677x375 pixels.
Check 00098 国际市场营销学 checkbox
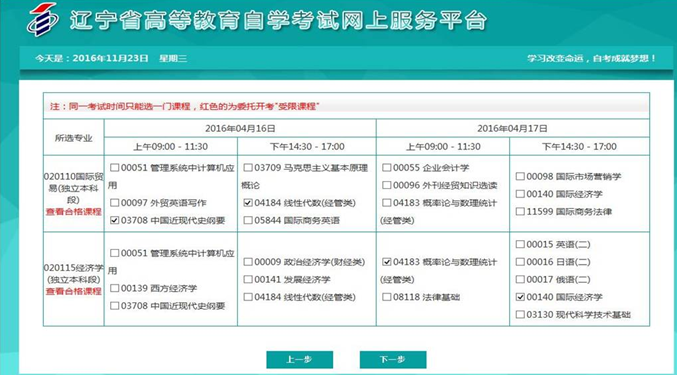point(520,176)
